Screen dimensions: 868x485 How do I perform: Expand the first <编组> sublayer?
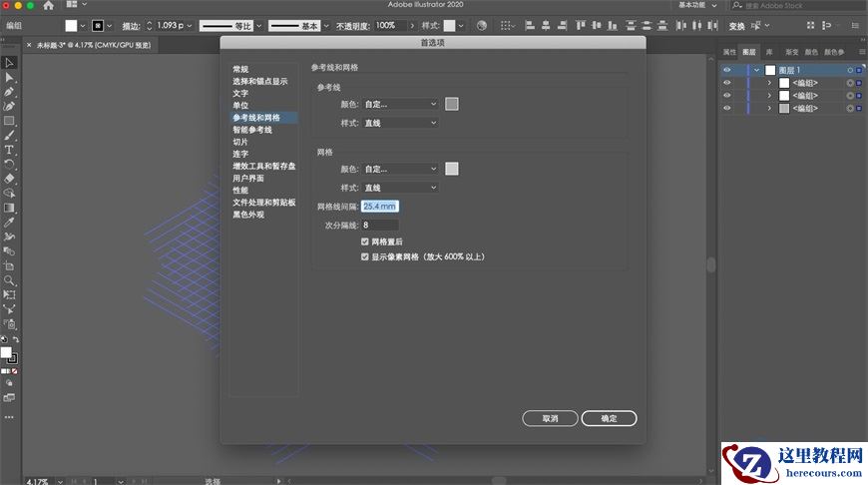(769, 83)
